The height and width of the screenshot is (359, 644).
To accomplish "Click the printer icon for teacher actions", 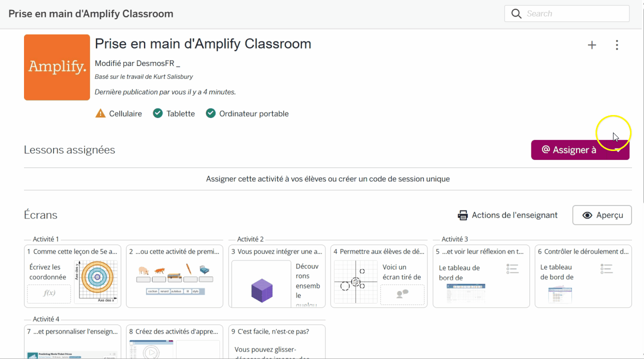I will [x=463, y=215].
